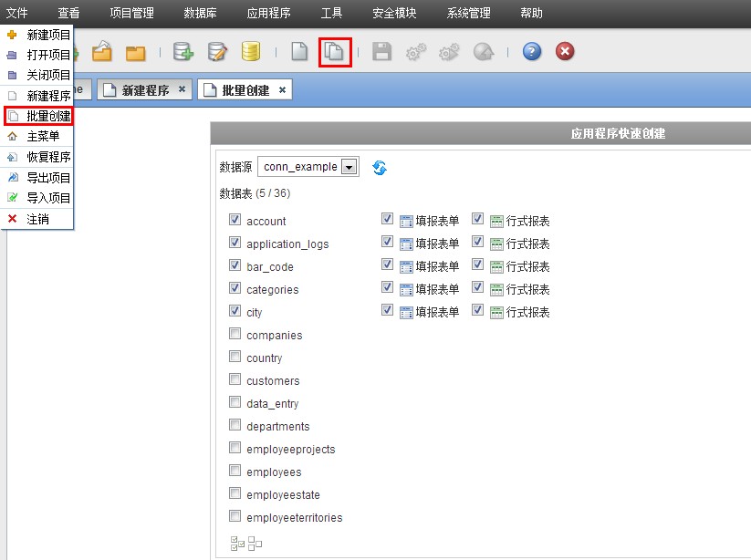Image resolution: width=751 pixels, height=560 pixels.
Task: Check the companies table checkbox
Action: pos(235,335)
